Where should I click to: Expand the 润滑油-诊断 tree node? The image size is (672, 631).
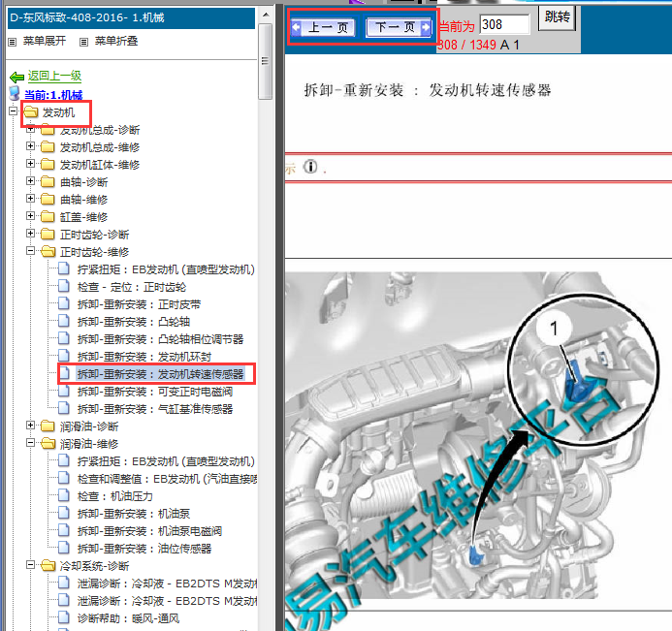click(x=31, y=426)
